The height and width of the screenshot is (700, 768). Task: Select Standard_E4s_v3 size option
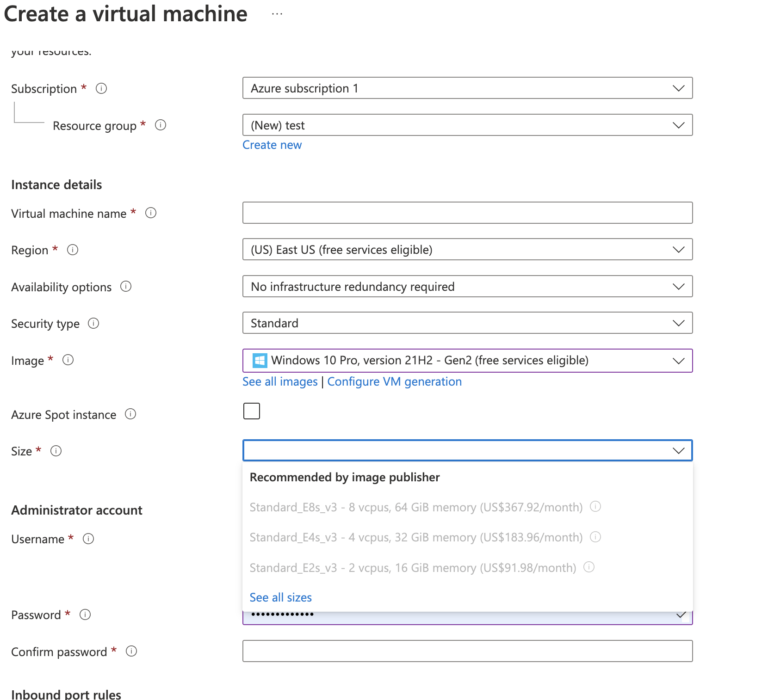467,537
